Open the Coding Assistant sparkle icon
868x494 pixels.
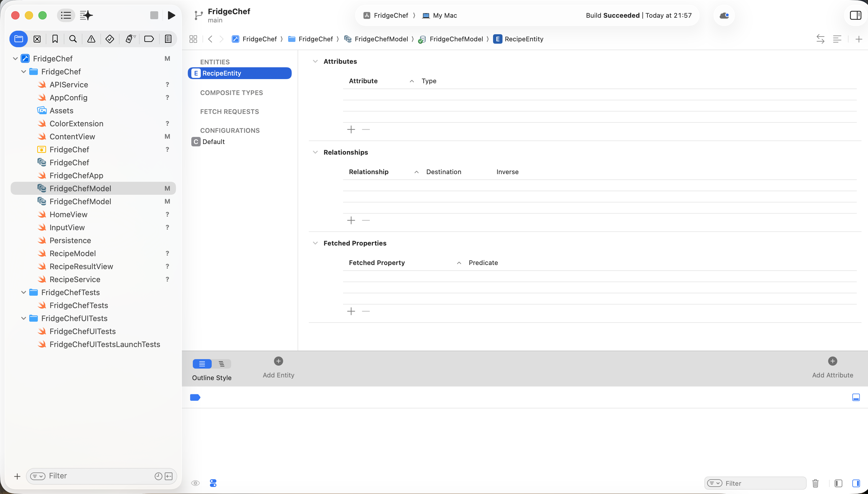pyautogui.click(x=86, y=15)
